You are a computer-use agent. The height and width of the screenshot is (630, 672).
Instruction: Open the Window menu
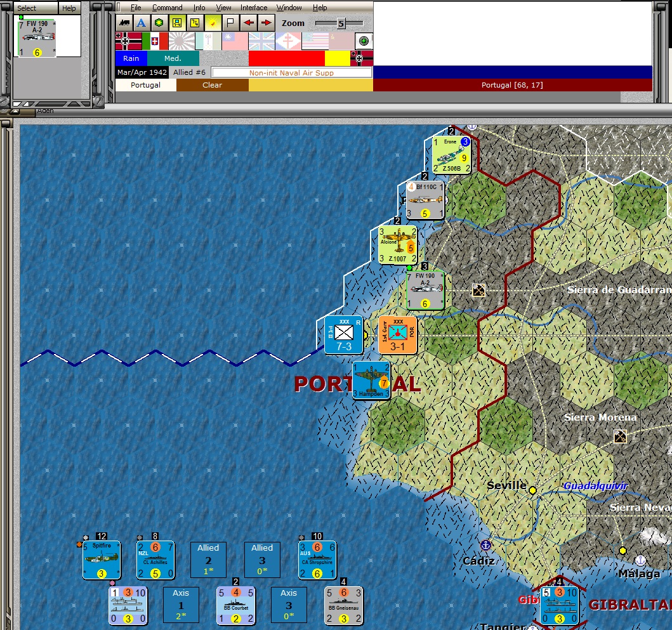[x=289, y=8]
